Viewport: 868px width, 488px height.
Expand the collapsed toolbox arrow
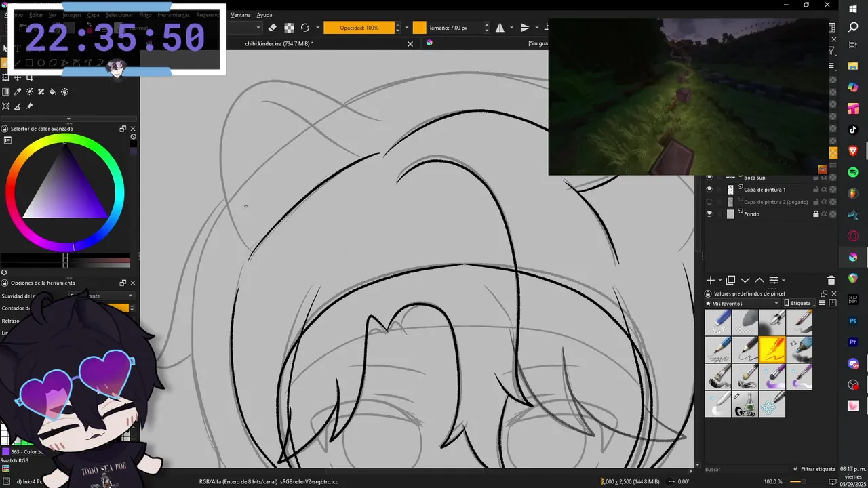pyautogui.click(x=68, y=119)
